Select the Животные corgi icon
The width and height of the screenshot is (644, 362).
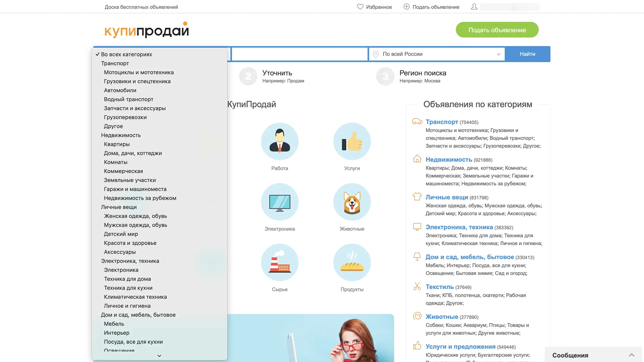[352, 202]
